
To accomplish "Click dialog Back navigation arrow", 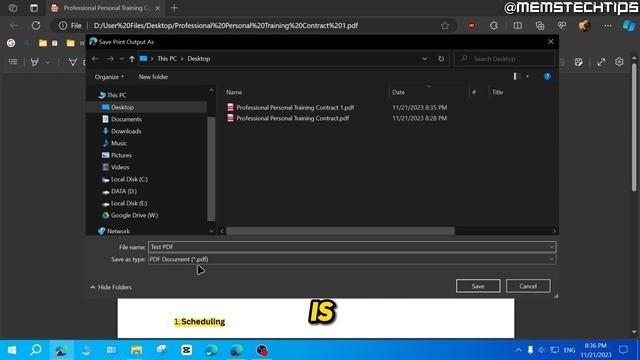I will (x=96, y=59).
